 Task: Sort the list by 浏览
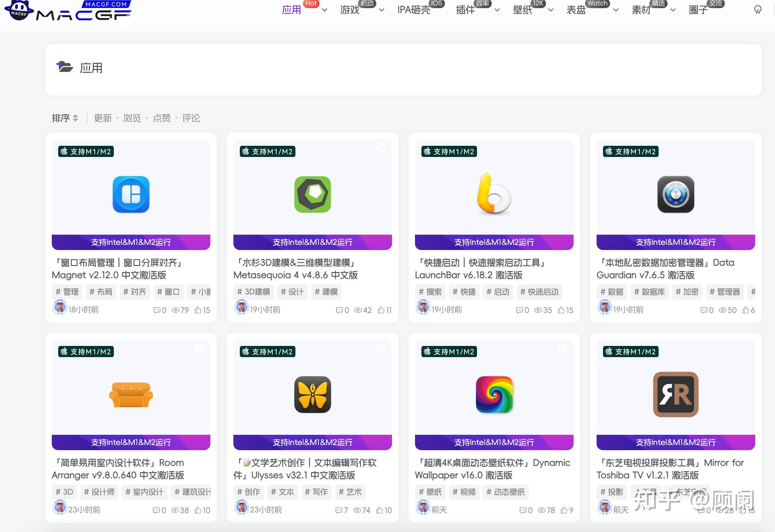(132, 118)
